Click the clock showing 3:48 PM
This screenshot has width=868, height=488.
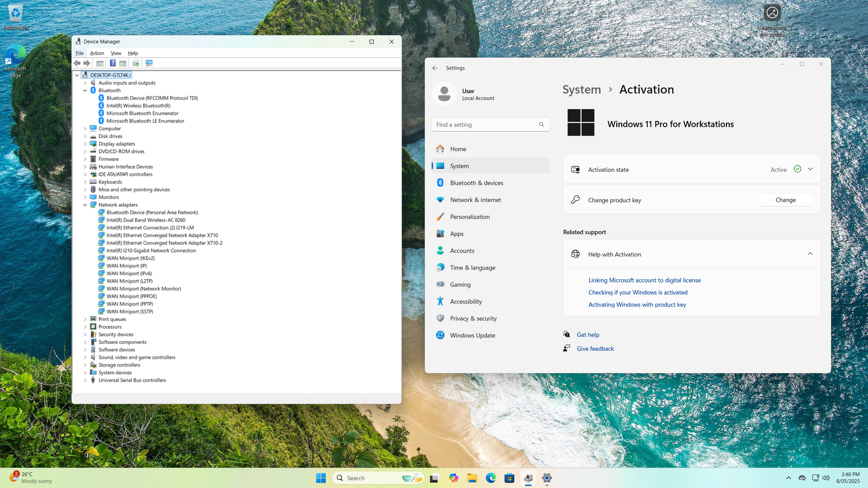point(848,478)
